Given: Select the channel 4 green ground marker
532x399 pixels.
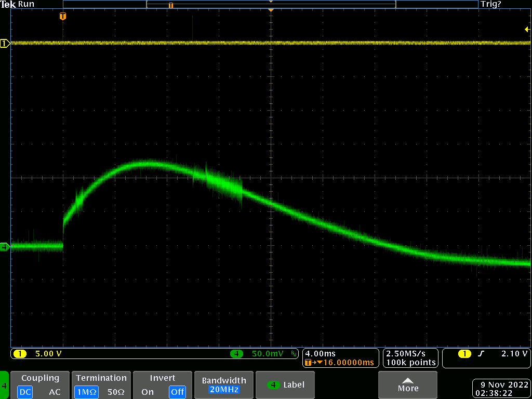Looking at the screenshot, I should (5, 247).
